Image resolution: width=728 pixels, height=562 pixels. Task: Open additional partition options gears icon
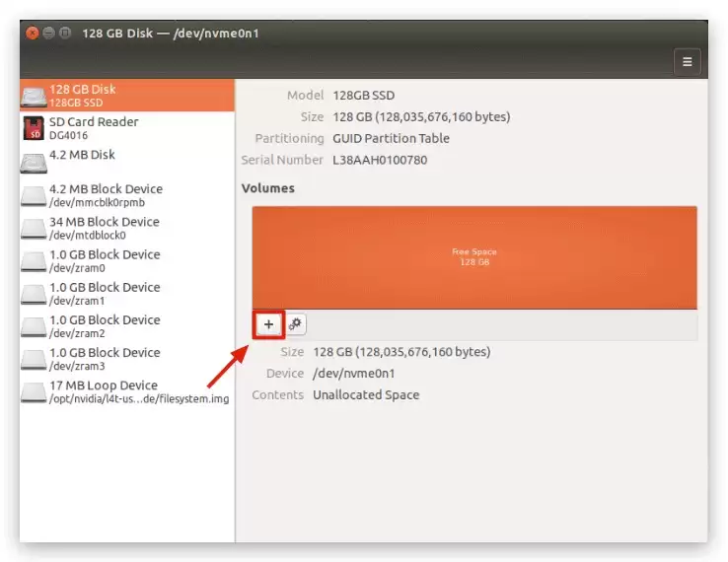coord(295,324)
